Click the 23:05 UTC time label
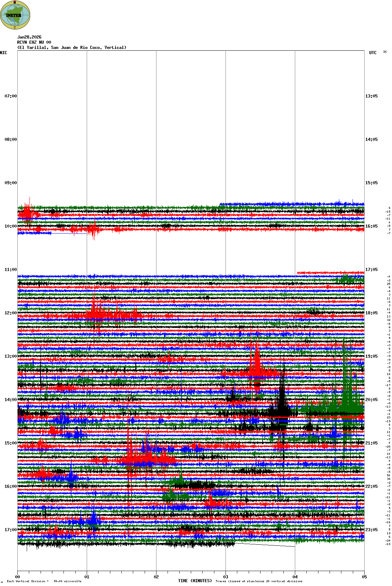Viewport: 392px width, 586px height. pyautogui.click(x=371, y=530)
